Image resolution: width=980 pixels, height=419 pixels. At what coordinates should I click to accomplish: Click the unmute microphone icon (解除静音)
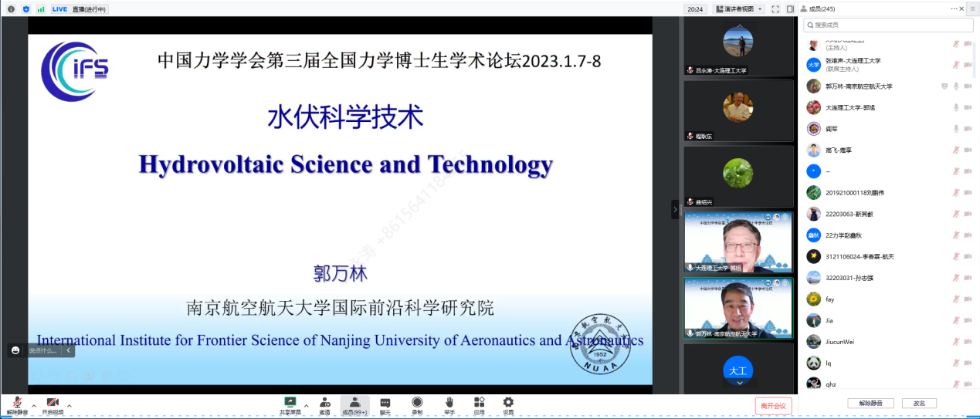pos(17,402)
